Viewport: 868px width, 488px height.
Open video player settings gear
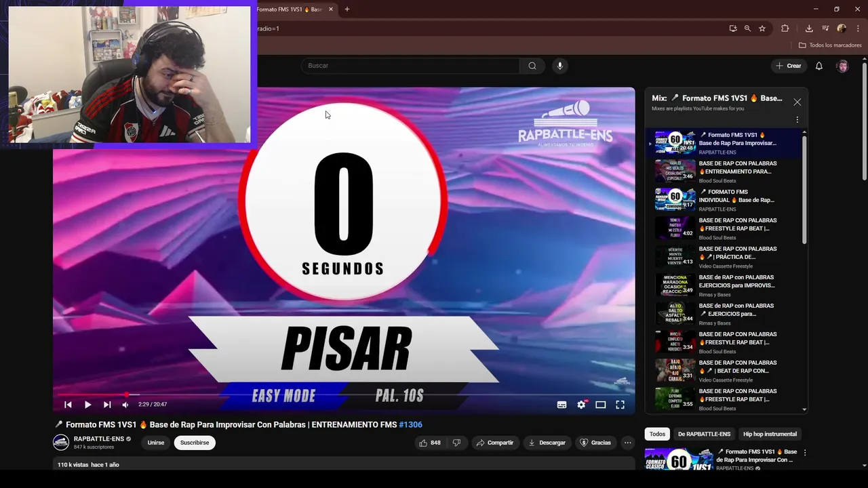click(x=581, y=405)
